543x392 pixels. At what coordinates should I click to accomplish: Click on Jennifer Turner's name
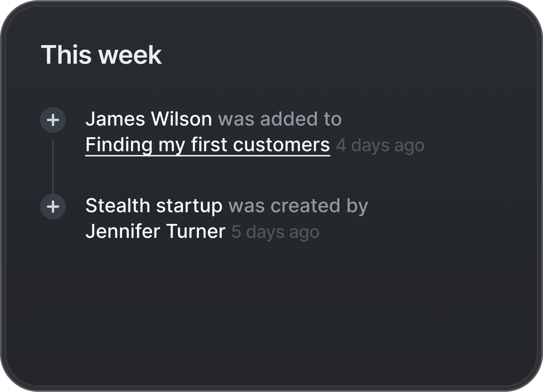(155, 232)
